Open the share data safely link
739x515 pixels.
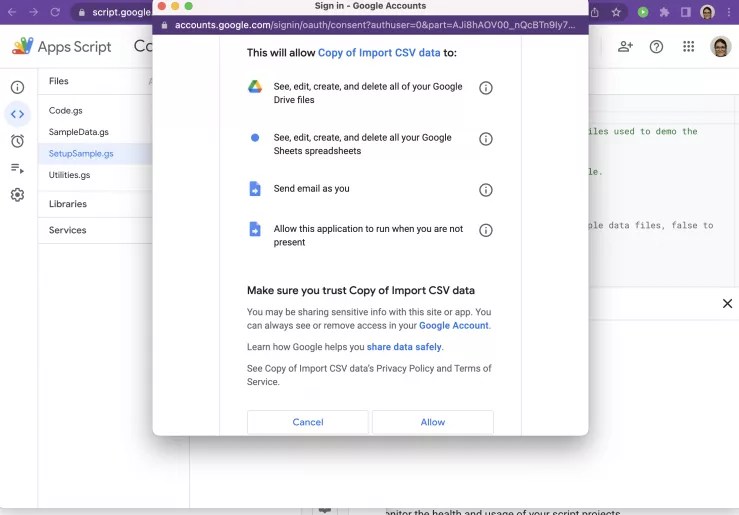coord(404,347)
